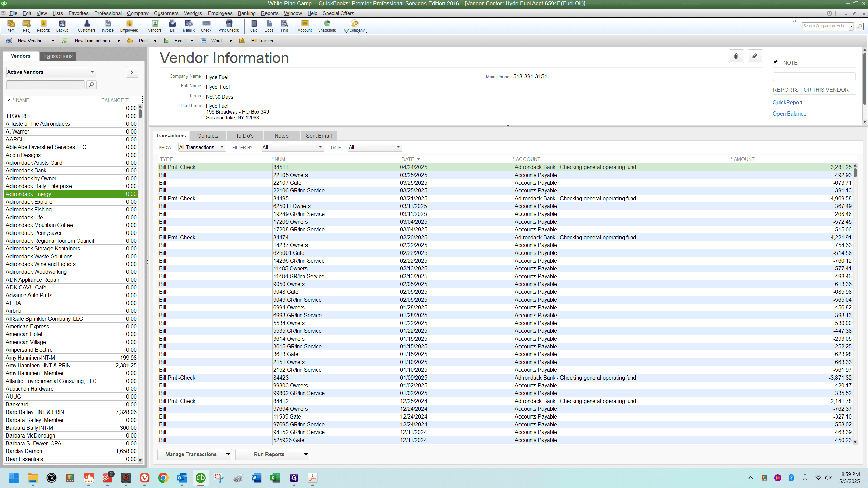Viewport: 868px width, 488px height.
Task: Open Excel from the Windows taskbar
Action: [x=275, y=478]
